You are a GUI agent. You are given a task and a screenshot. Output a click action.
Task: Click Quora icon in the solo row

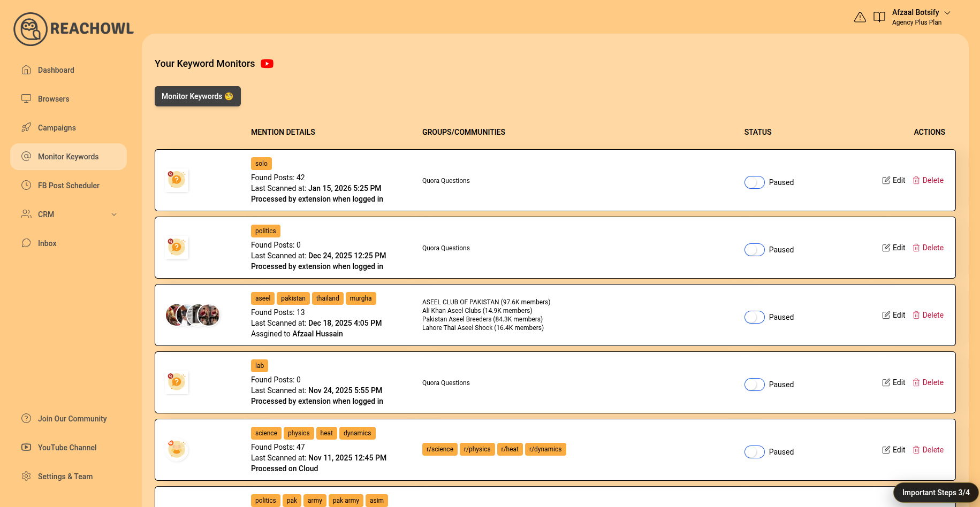[x=177, y=180]
